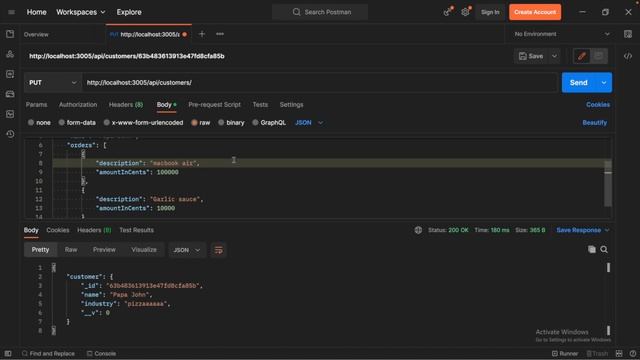Open the Tests tab

coord(260,105)
